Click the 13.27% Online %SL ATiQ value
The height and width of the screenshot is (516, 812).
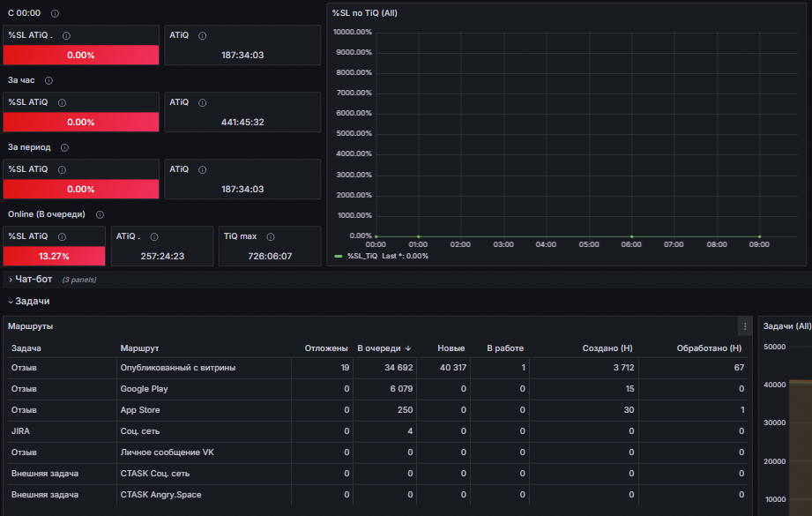tap(54, 256)
